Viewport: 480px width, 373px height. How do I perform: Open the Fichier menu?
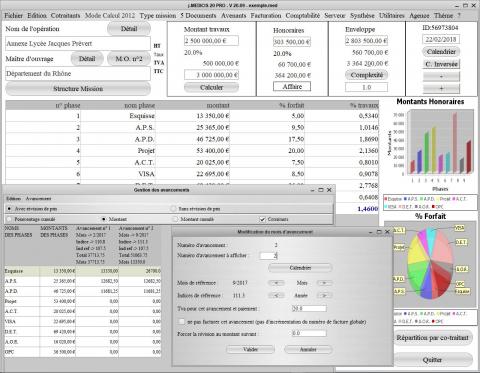click(13, 16)
